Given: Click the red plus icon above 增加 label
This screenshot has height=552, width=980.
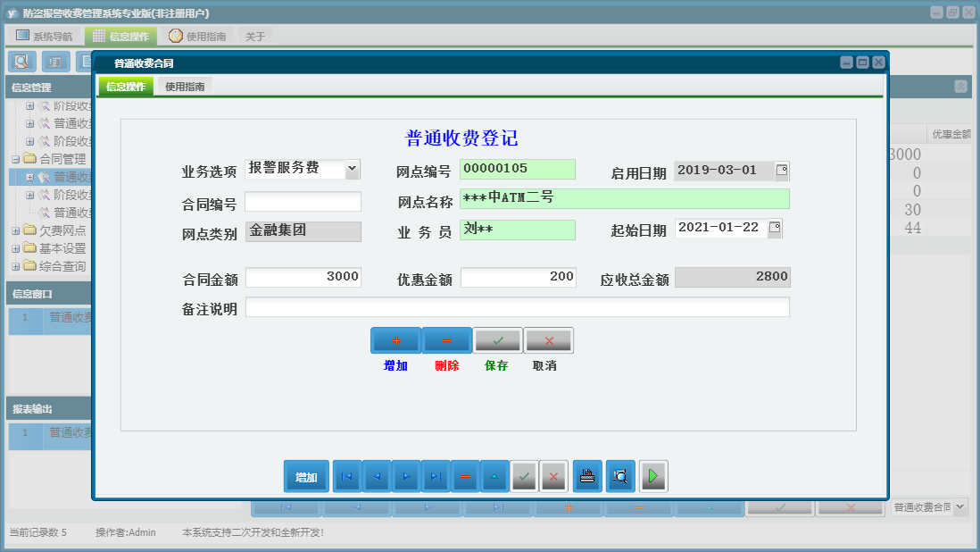Looking at the screenshot, I should coord(395,340).
